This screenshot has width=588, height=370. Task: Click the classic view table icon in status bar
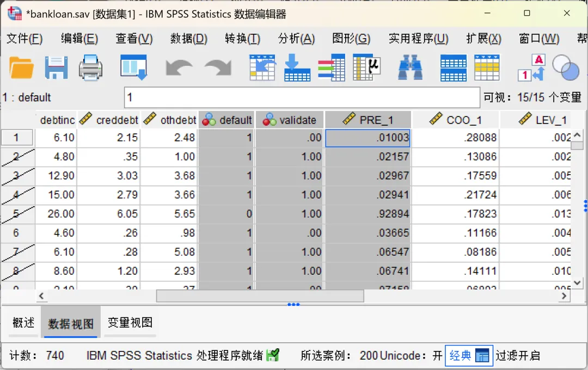tap(482, 355)
